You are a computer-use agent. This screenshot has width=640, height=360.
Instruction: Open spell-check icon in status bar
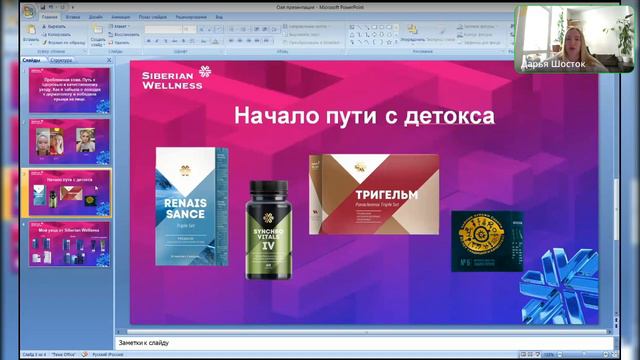tap(84, 354)
